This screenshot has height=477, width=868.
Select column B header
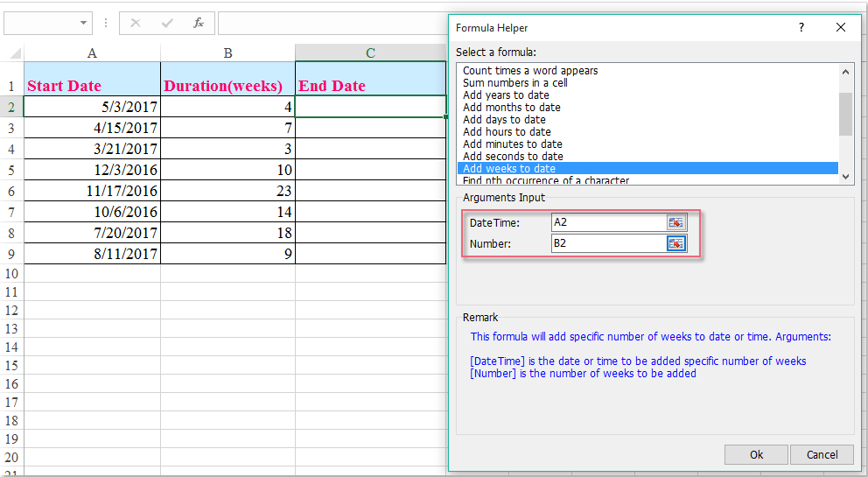227,53
